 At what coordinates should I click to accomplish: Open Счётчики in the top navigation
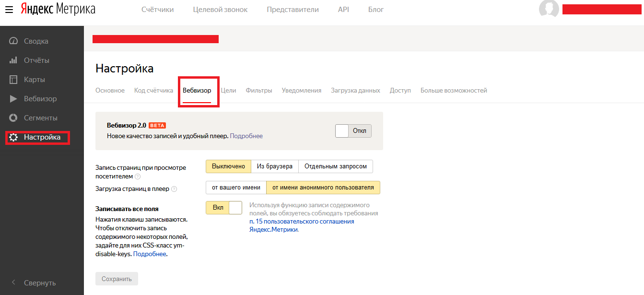[158, 10]
